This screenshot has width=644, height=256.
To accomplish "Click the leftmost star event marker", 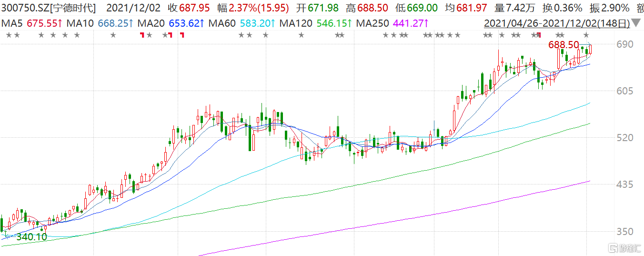I will point(9,35).
